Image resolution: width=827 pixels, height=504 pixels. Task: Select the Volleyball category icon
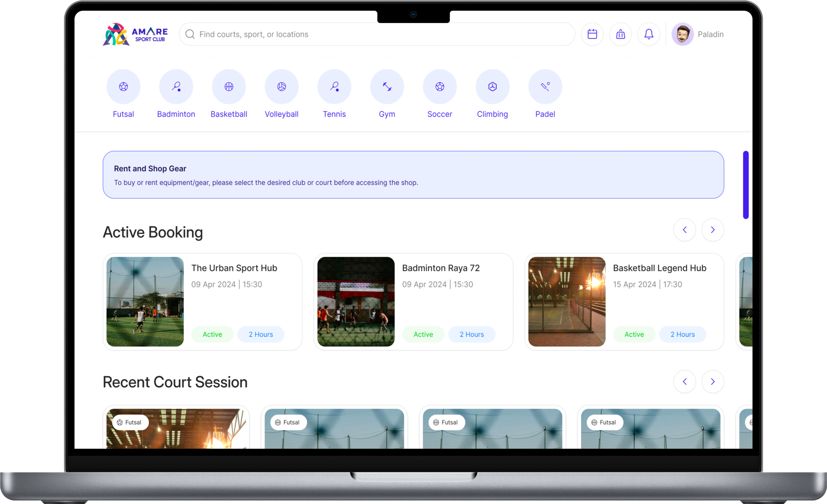(x=281, y=87)
